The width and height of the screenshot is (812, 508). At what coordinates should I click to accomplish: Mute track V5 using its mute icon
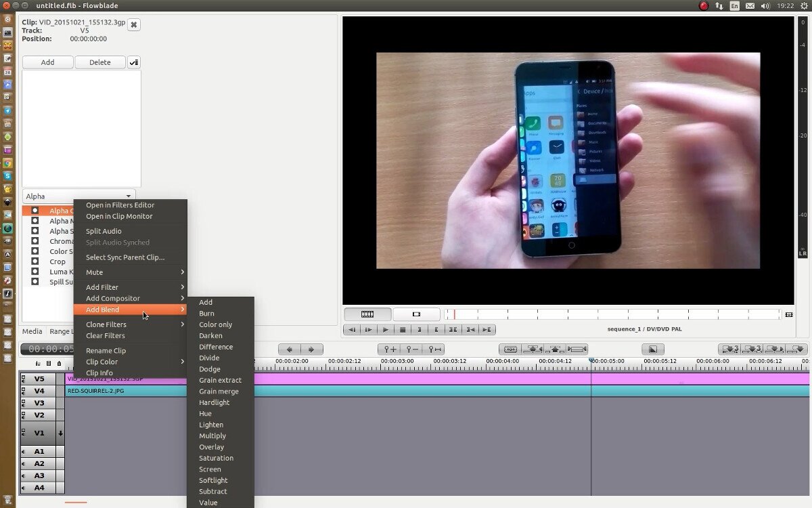click(24, 379)
